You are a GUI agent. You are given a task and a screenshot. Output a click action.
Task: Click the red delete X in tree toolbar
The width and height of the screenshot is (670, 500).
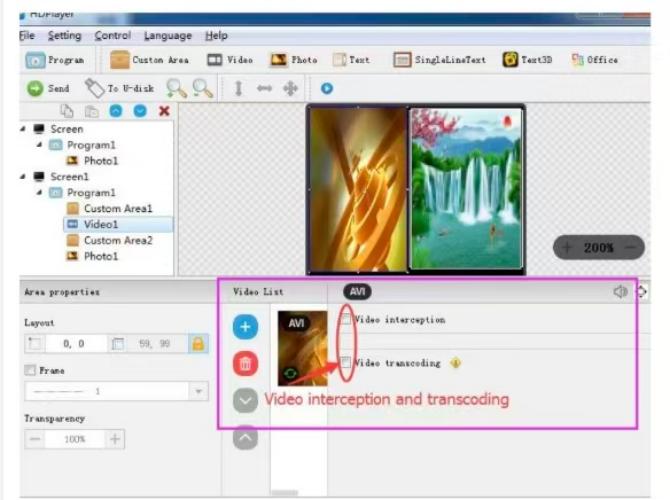coord(164,110)
